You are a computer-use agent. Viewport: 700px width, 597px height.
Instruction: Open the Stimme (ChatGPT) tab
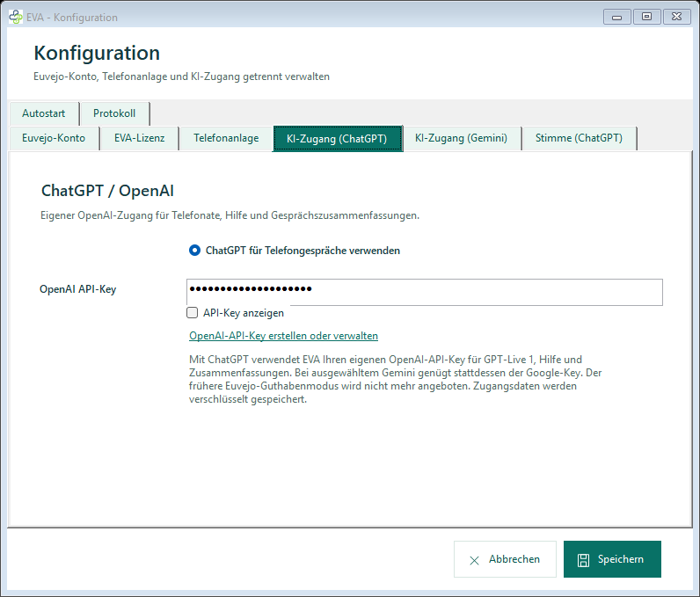click(579, 138)
